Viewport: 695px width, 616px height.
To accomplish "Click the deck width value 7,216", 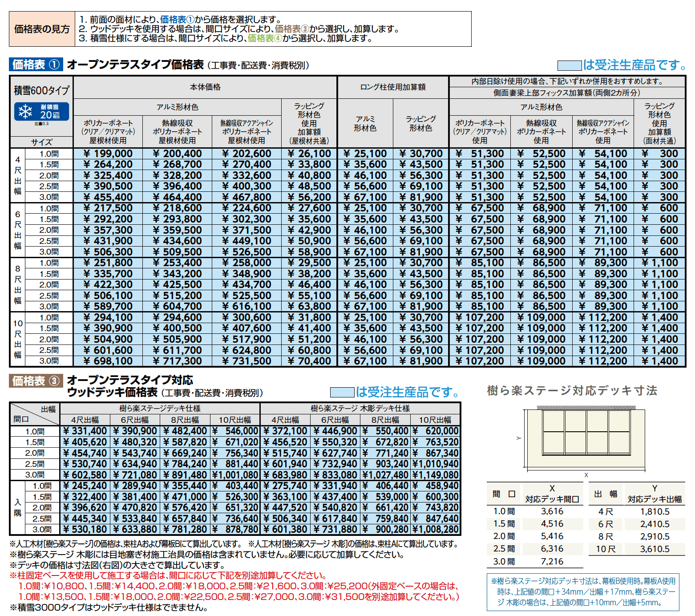I will 552,561.
